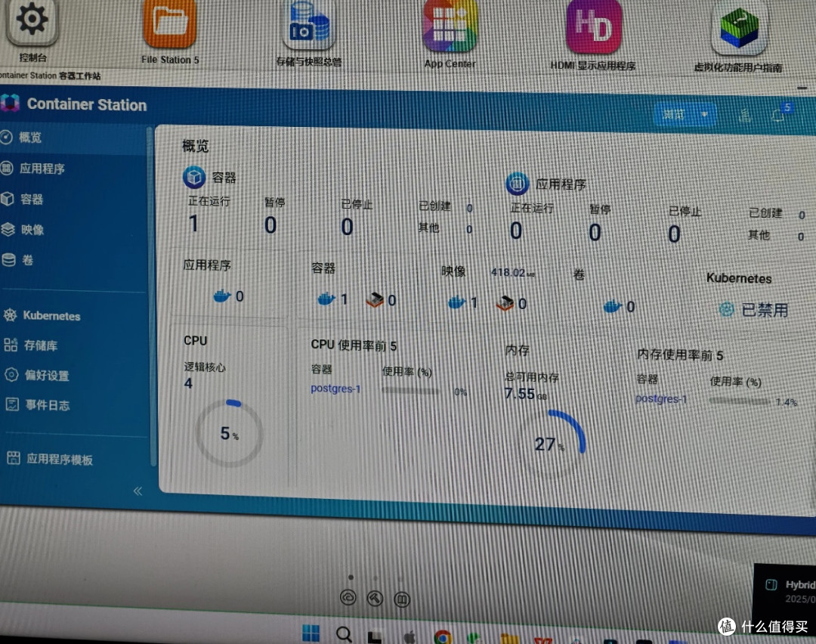Collapse the sidebar with double chevron
Image resolution: width=816 pixels, height=644 pixels.
tap(138, 491)
